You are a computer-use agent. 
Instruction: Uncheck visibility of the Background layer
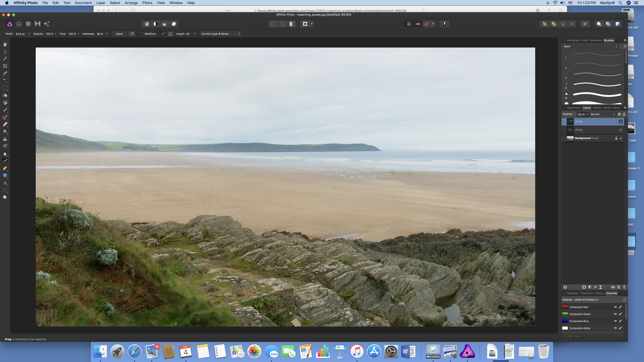click(x=620, y=138)
